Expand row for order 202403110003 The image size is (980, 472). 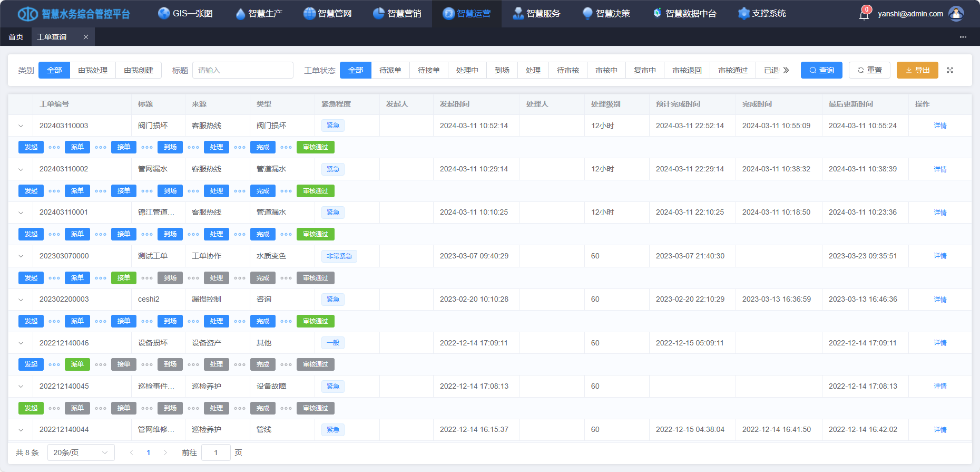click(x=21, y=126)
